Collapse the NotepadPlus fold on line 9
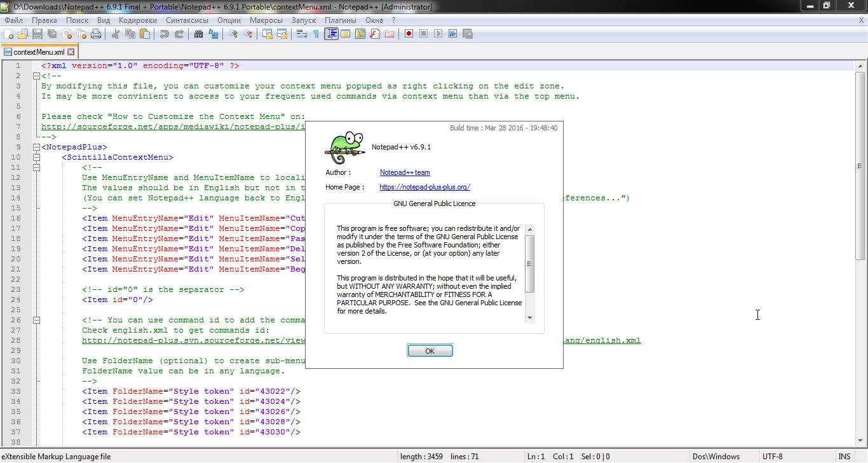 pos(36,147)
